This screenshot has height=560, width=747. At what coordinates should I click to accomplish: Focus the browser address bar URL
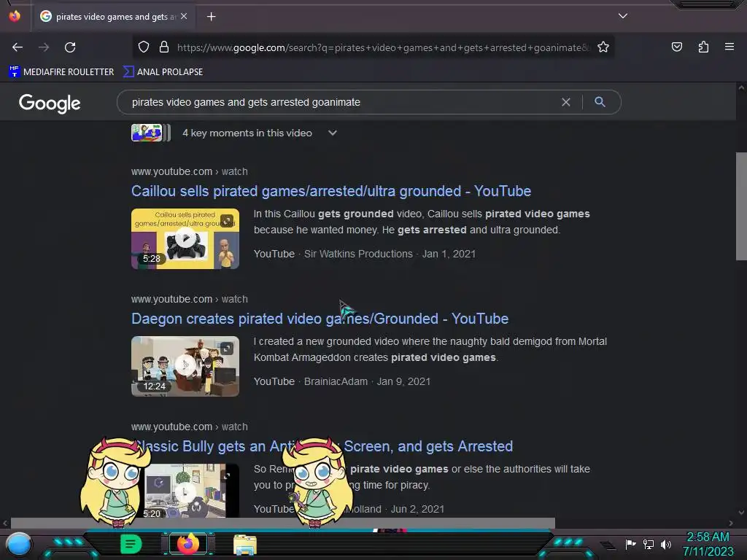384,47
